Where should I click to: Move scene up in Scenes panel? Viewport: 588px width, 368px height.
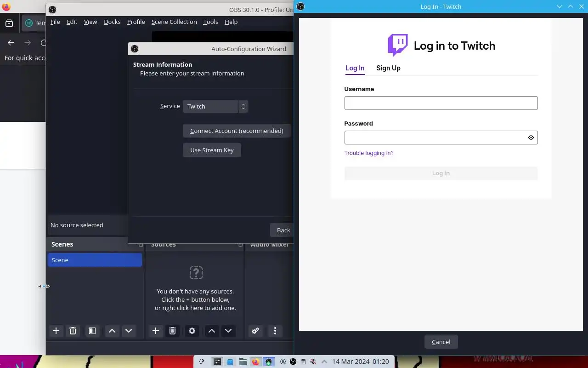[112, 331]
